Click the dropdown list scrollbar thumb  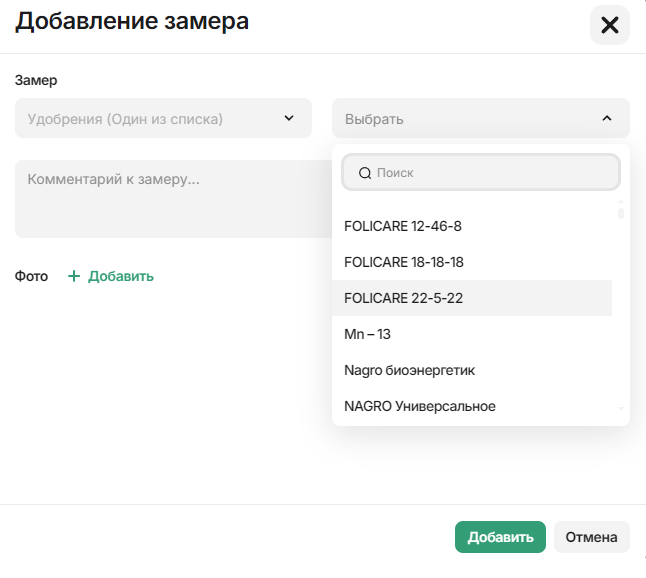coord(620,213)
